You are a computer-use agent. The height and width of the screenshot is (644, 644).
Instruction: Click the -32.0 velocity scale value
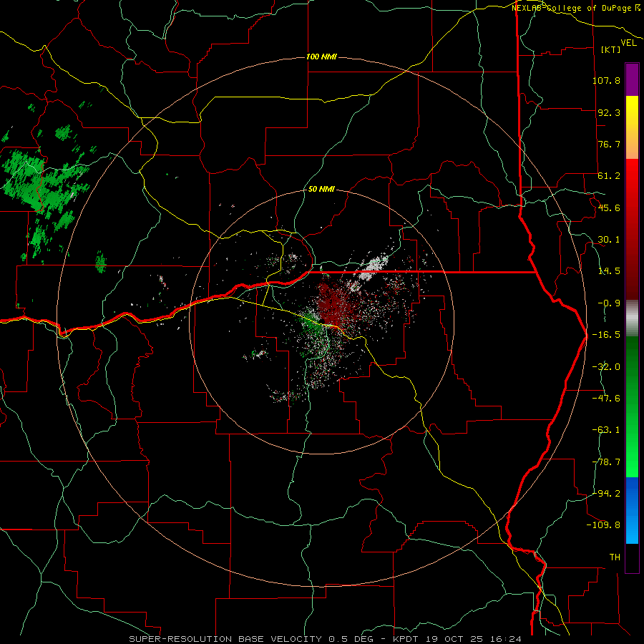[x=606, y=367]
